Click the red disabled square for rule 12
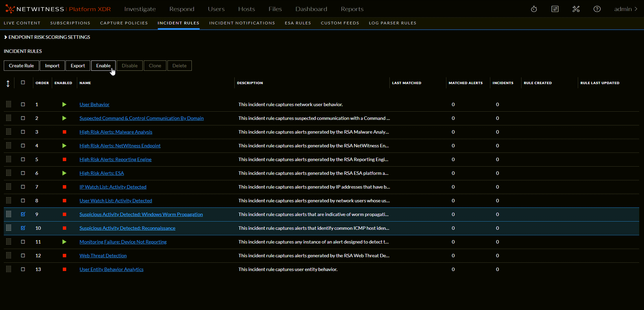 [x=64, y=255]
